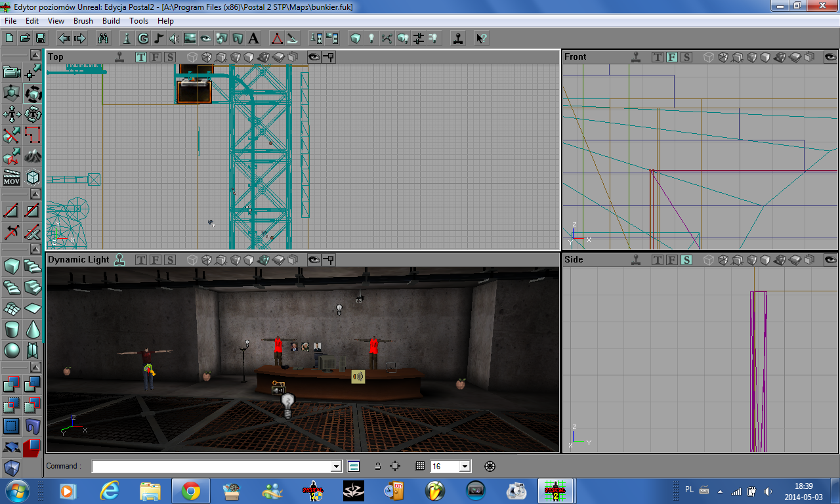Toggle T view button in Side viewport header
This screenshot has height=504, width=840.
click(658, 260)
